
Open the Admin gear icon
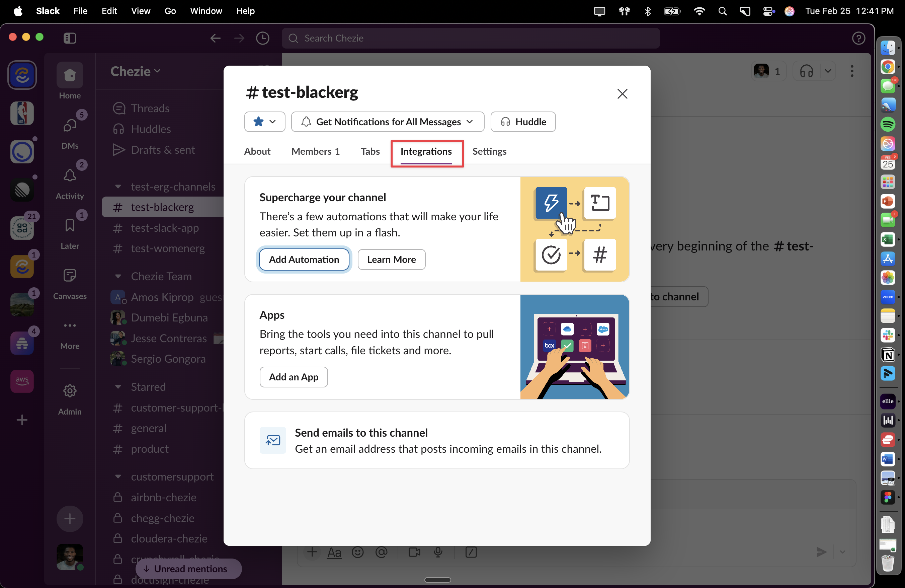(70, 391)
